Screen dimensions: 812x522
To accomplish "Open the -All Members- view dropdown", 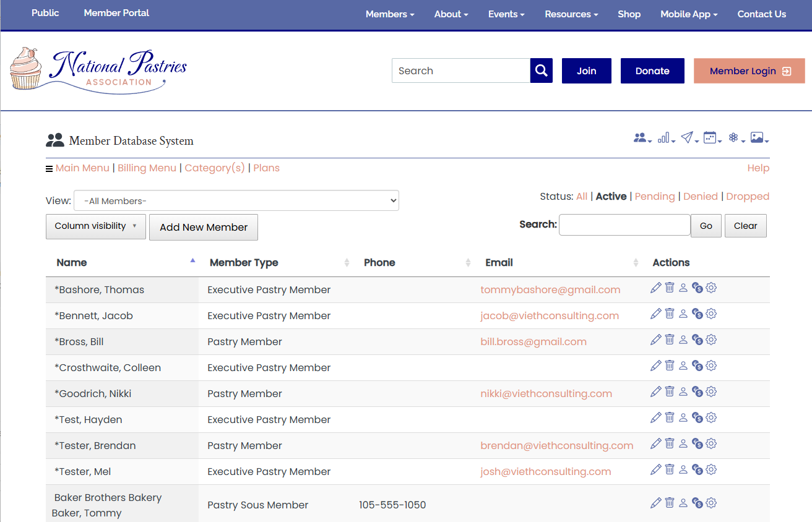I will 236,200.
